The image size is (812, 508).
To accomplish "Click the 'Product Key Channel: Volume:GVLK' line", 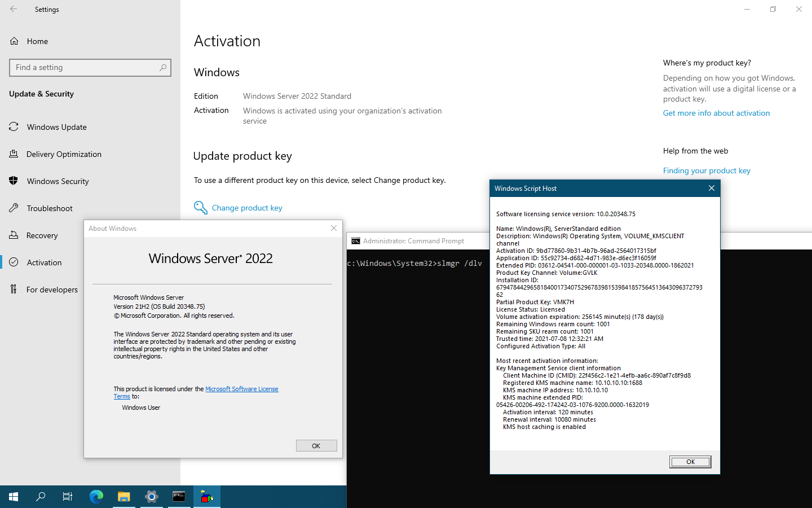I will click(x=546, y=273).
